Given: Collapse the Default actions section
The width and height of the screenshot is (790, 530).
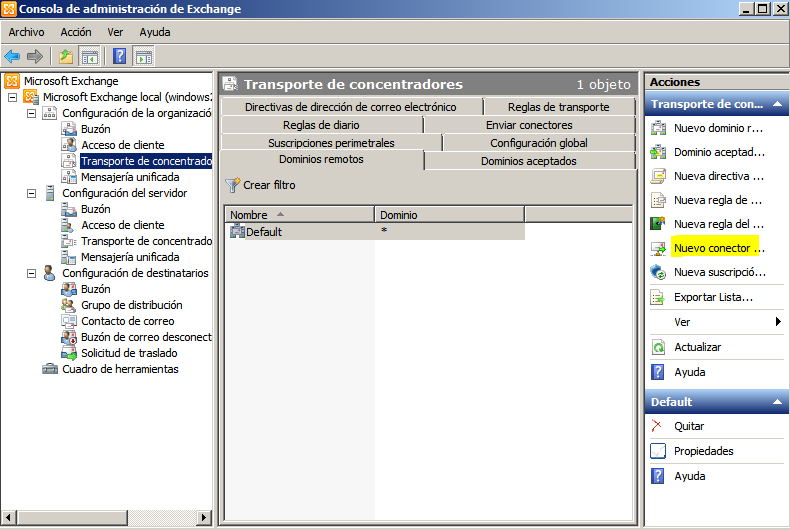Looking at the screenshot, I should tap(777, 402).
